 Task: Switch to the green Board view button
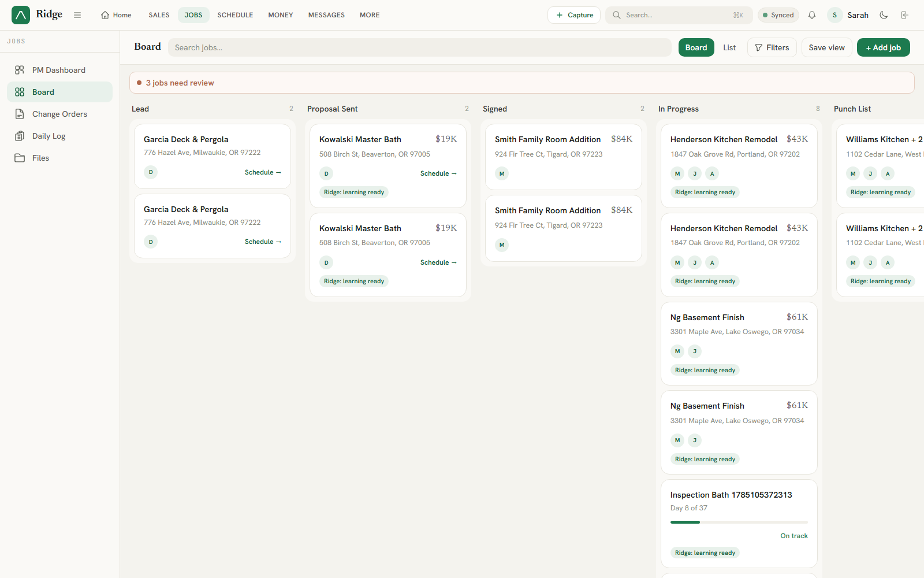point(696,47)
